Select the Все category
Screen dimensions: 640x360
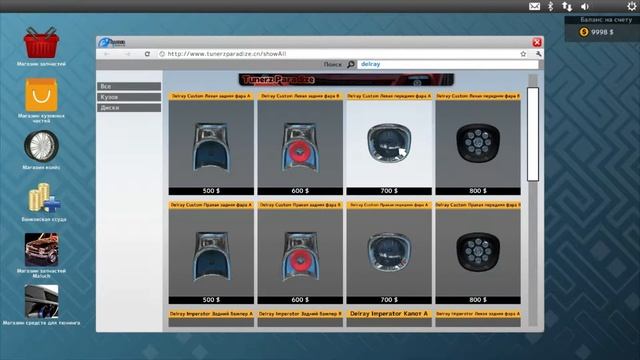(x=129, y=87)
